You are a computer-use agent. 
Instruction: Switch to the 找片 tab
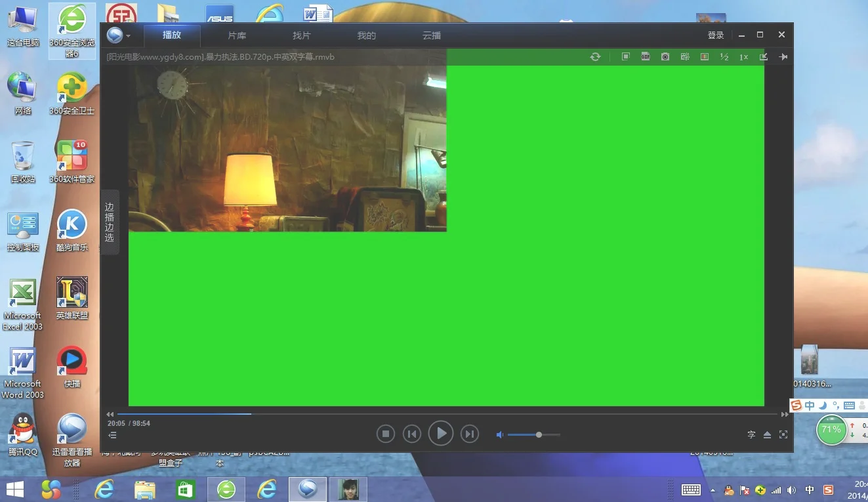pos(302,35)
